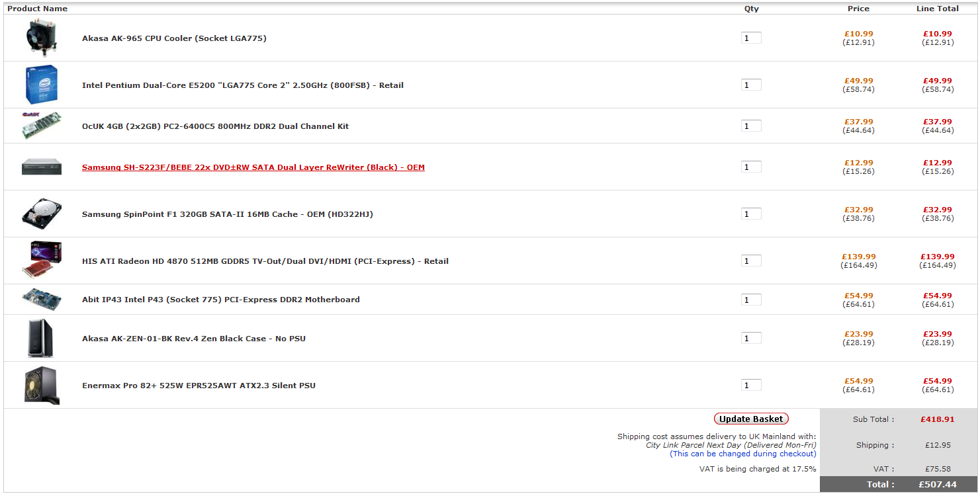Click the Akasa Zen black case image
The image size is (980, 494).
(x=41, y=338)
